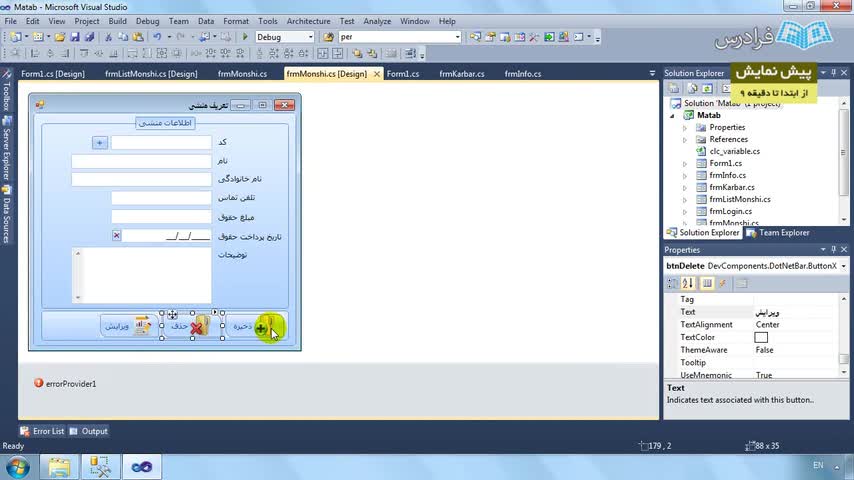Open Windows Start button
The width and height of the screenshot is (854, 480).
17,467
